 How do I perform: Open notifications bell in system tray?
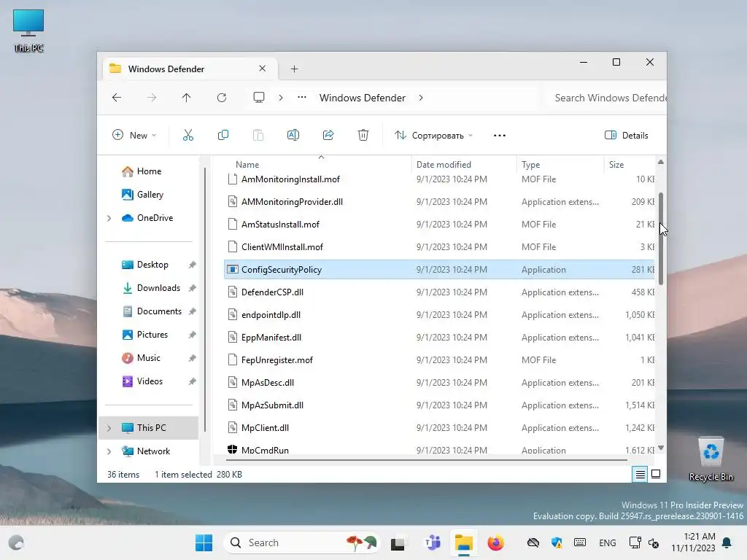[727, 542]
